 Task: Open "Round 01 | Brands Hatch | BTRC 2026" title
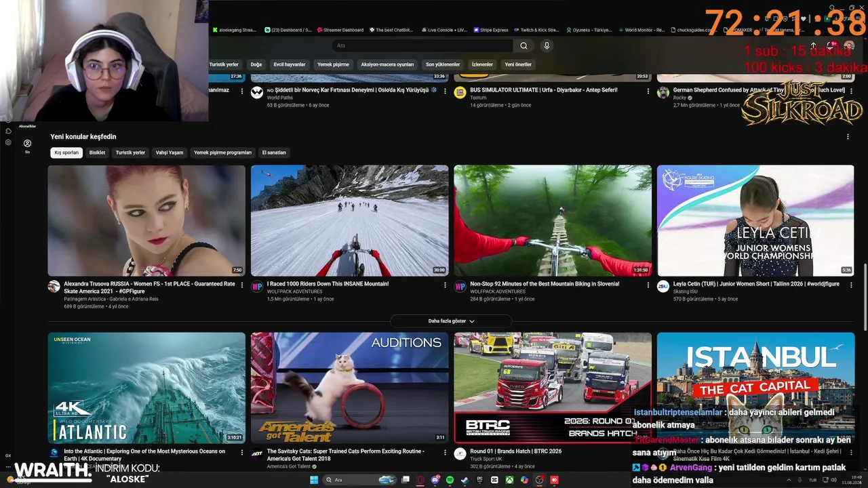(516, 451)
